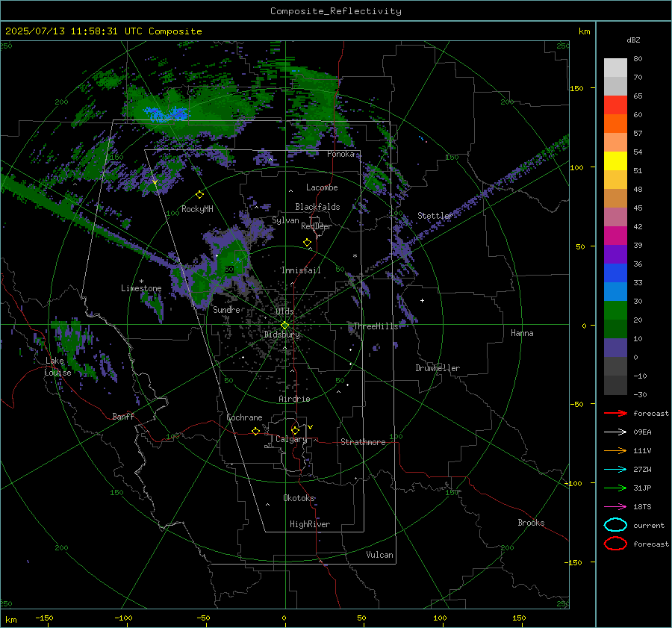The height and width of the screenshot is (628, 672).
Task: Select the RedDeer city label
Action: pos(317,226)
